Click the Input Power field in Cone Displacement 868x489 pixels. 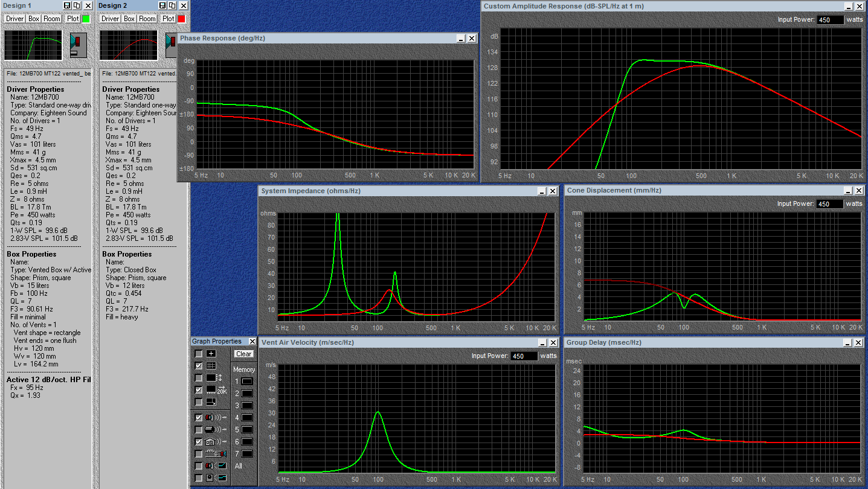coord(830,204)
